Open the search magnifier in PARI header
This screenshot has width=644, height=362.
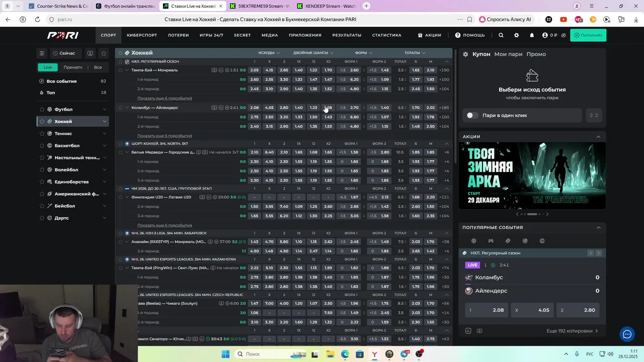click(x=501, y=35)
